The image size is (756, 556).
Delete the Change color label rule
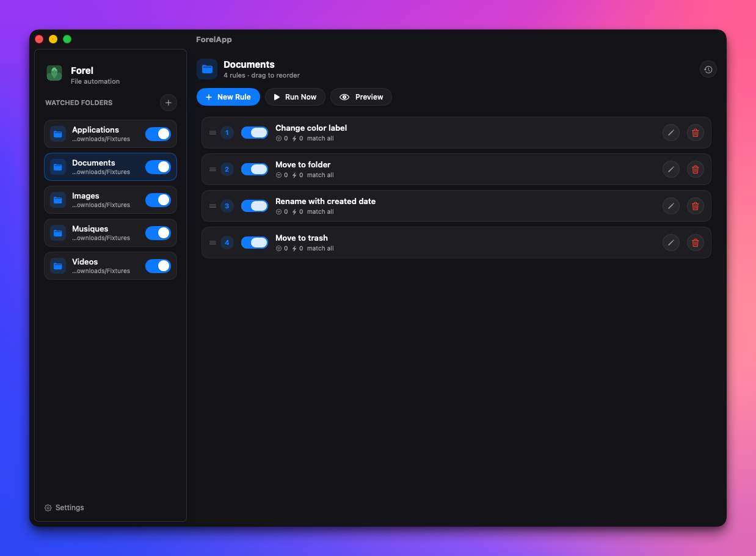(x=695, y=133)
